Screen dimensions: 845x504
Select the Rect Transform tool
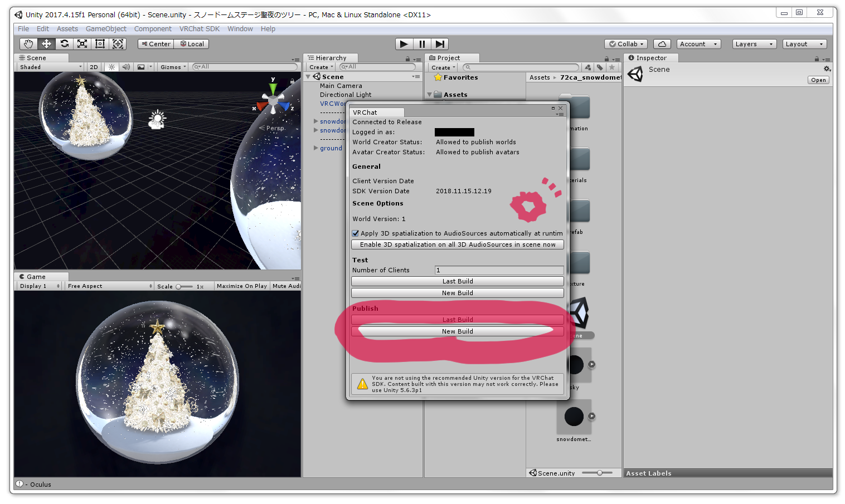100,44
